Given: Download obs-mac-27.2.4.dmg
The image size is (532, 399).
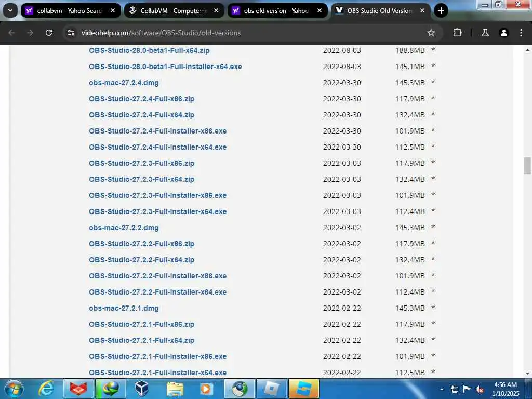Looking at the screenshot, I should (x=124, y=83).
